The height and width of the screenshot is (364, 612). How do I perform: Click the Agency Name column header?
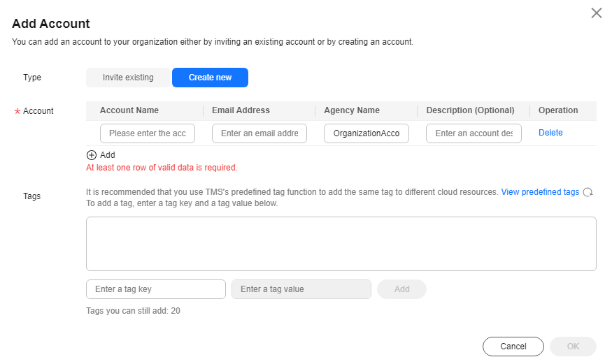tap(352, 110)
